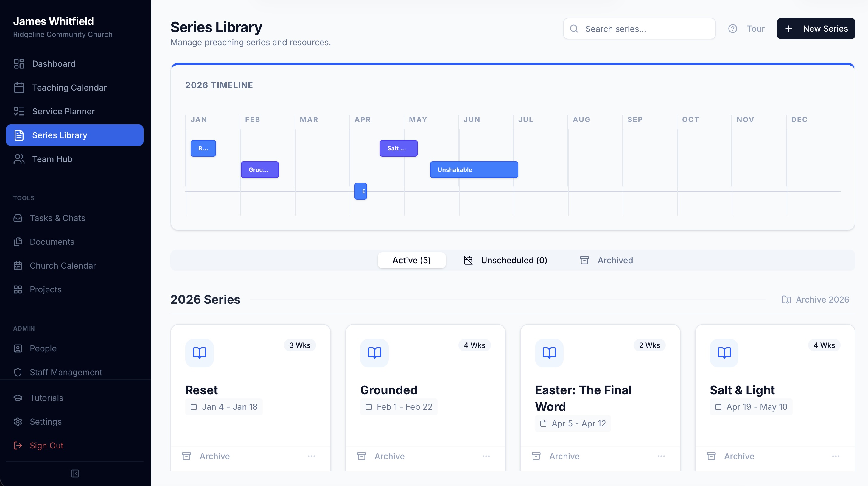
Task: Create a new series with New Series button
Action: click(816, 29)
